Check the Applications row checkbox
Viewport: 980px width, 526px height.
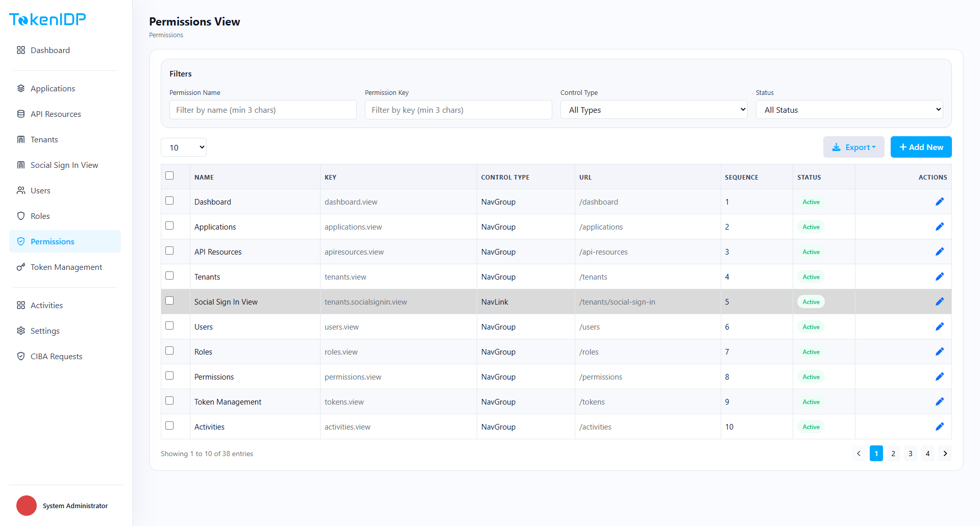[x=169, y=226]
